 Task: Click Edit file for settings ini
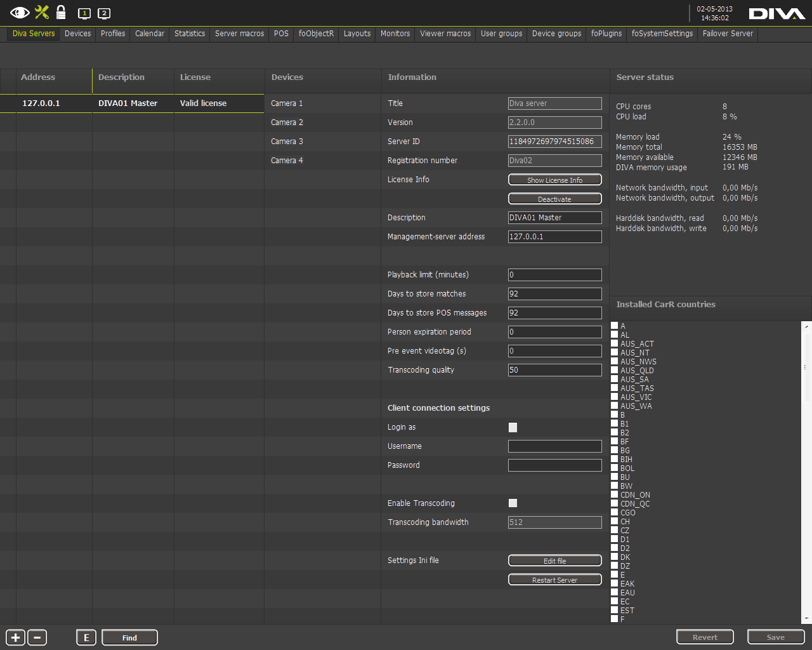click(x=555, y=560)
